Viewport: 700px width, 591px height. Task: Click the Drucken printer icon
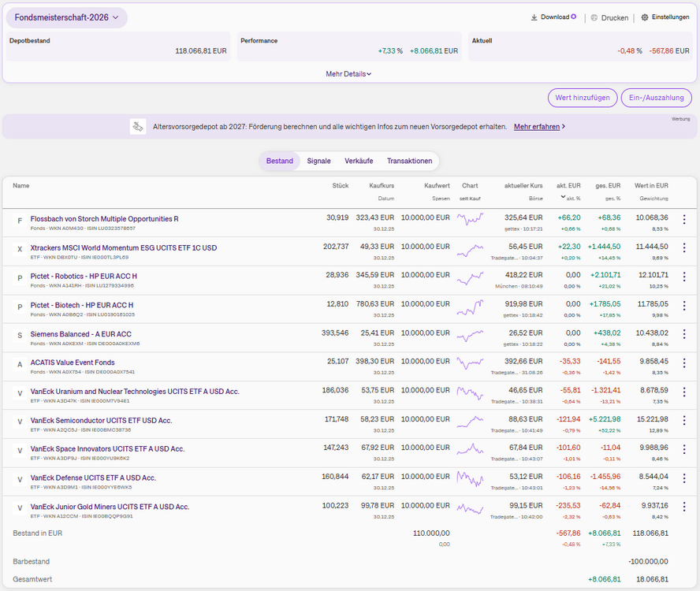click(x=594, y=18)
